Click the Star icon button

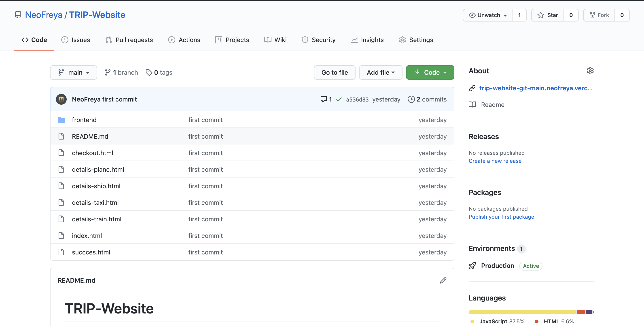547,15
